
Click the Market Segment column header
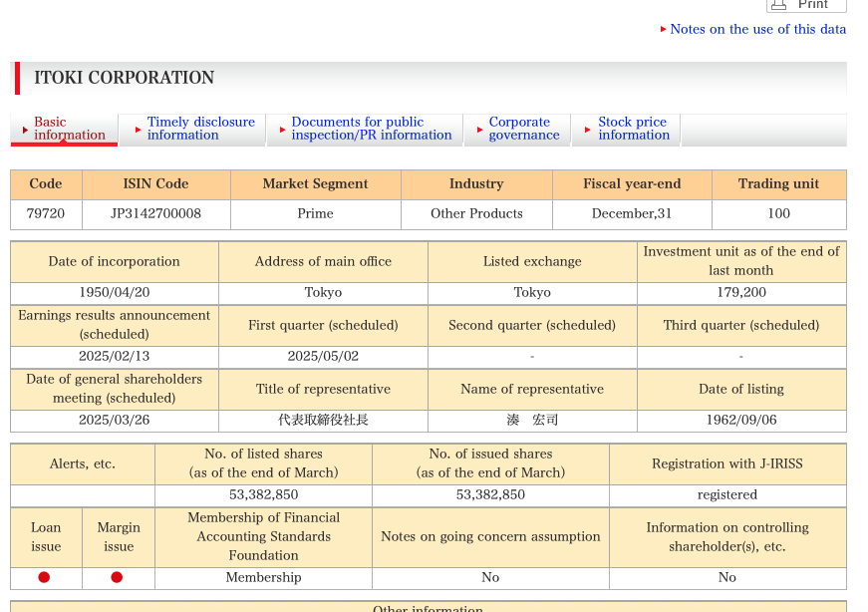click(316, 184)
